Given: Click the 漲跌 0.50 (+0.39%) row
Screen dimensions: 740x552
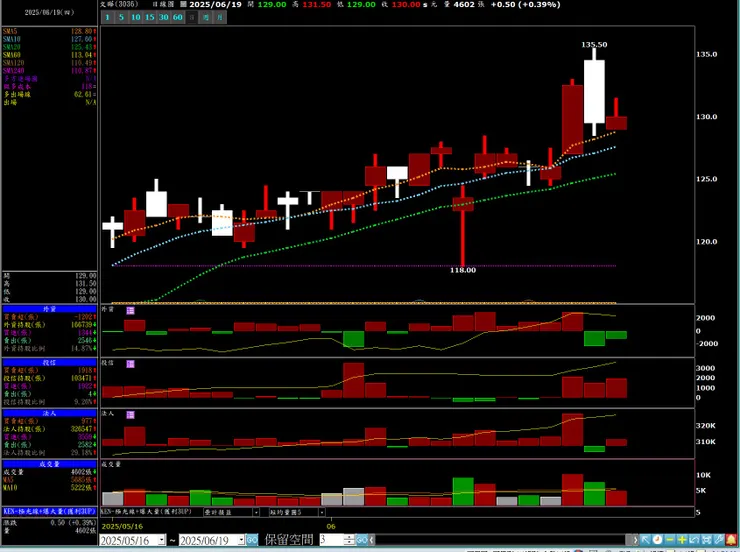Looking at the screenshot, I should [50, 523].
